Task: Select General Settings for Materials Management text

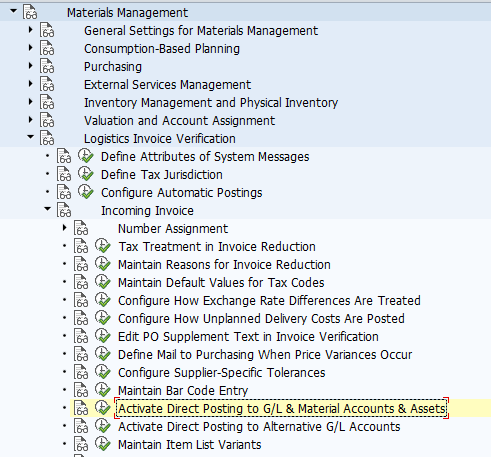Action: point(201,31)
